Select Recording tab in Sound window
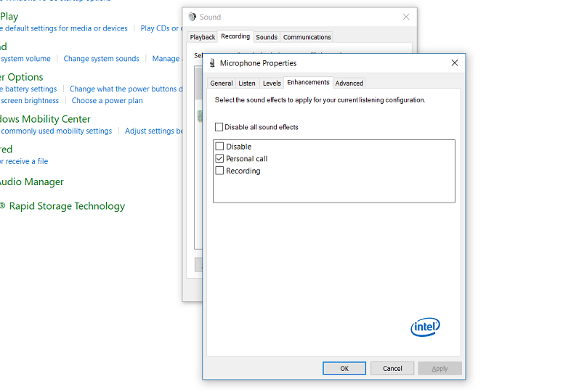This screenshot has height=392, width=563. pyautogui.click(x=235, y=36)
